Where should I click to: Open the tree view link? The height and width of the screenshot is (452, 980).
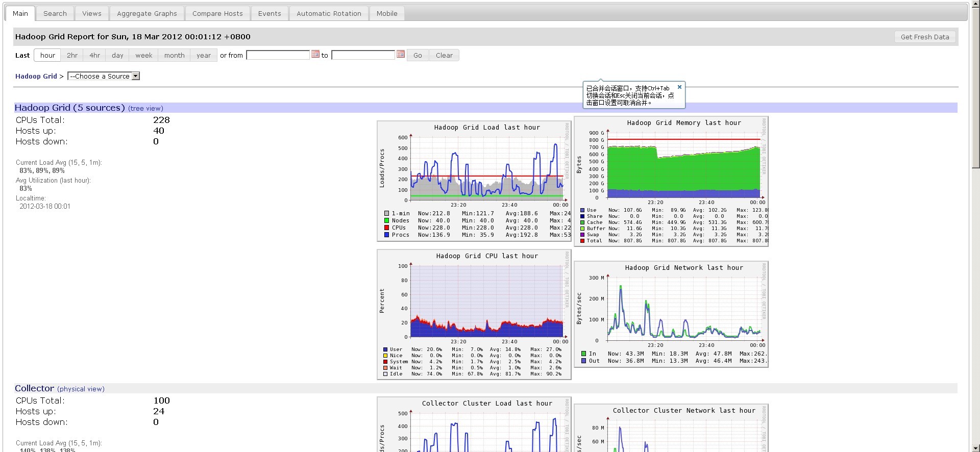click(145, 108)
